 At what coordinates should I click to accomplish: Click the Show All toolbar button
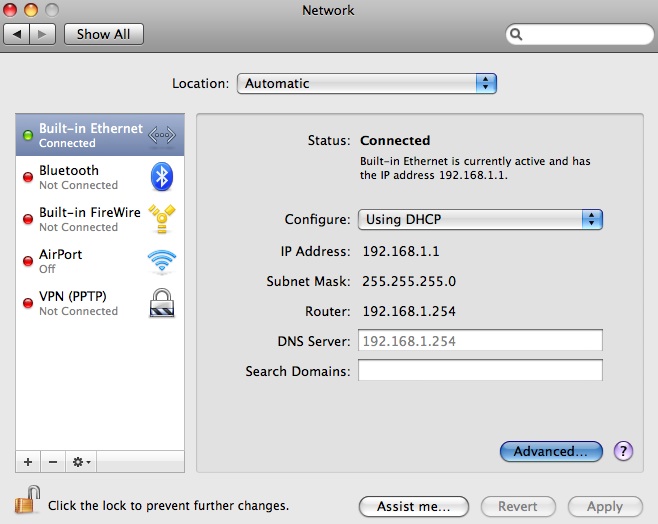104,34
